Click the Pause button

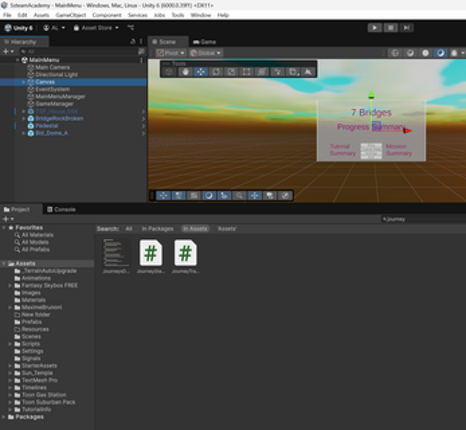coord(390,28)
